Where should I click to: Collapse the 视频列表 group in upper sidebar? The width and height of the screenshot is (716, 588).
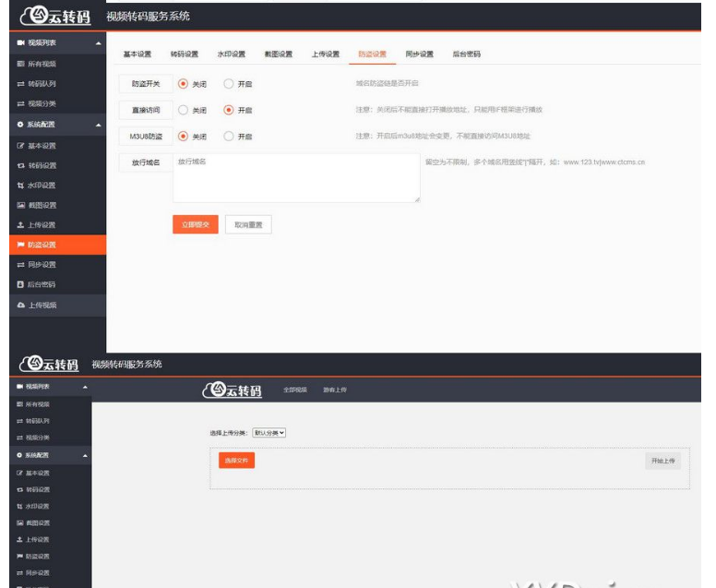99,43
